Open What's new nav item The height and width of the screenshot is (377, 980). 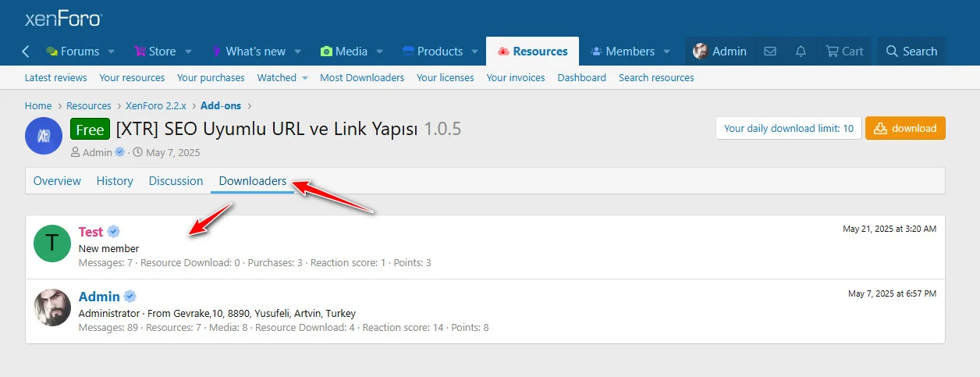pos(249,52)
